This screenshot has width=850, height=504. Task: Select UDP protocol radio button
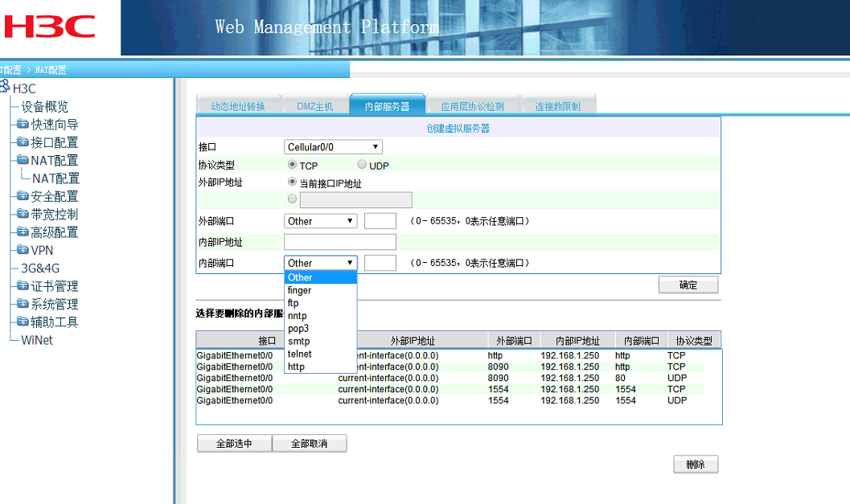(362, 164)
